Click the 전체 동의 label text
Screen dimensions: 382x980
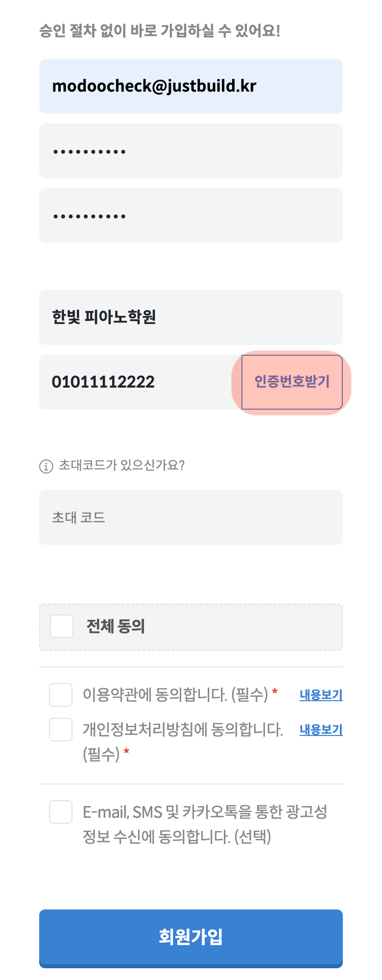(116, 626)
